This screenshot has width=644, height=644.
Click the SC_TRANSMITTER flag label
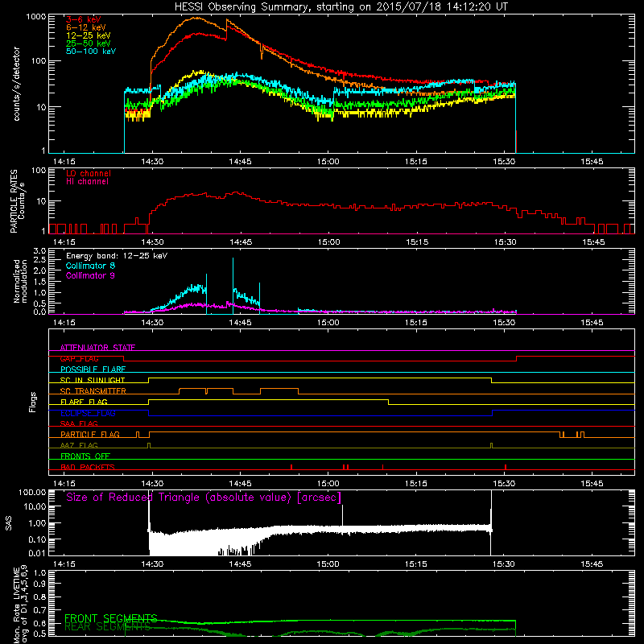coord(93,391)
